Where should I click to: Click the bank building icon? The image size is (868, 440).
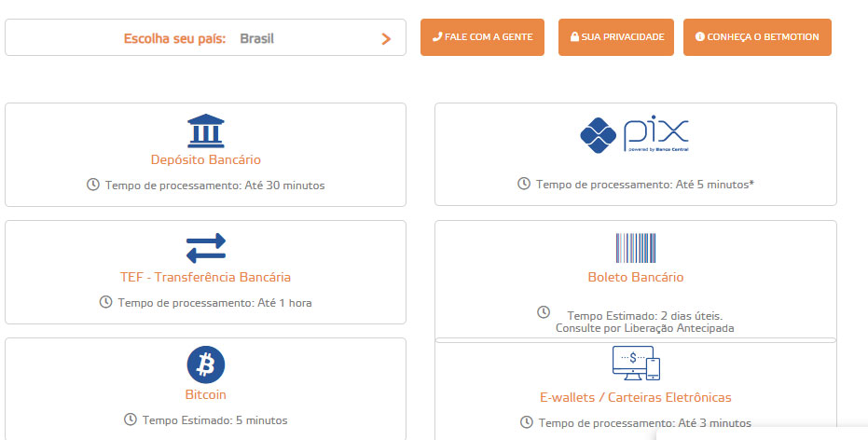click(205, 131)
